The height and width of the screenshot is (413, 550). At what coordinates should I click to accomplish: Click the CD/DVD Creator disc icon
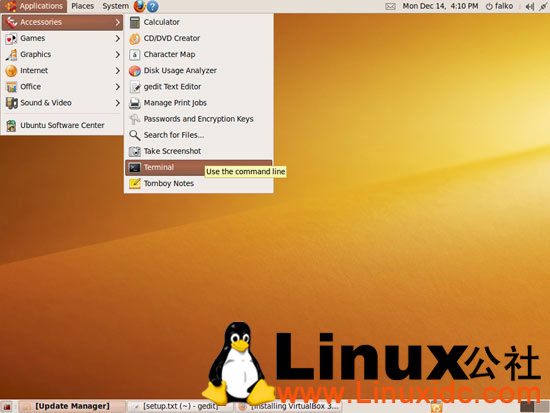tap(135, 38)
